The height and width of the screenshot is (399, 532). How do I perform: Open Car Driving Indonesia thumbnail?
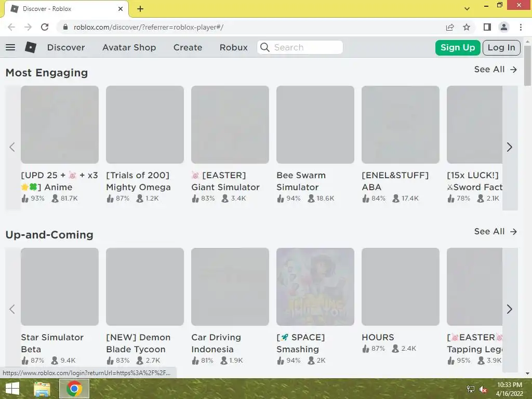point(230,287)
